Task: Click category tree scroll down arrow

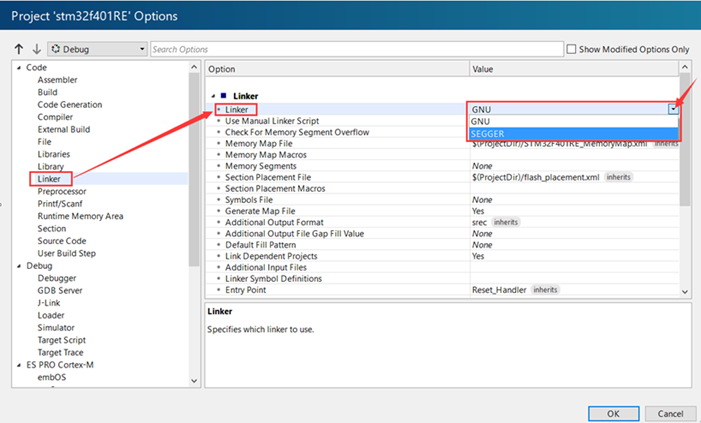Action: (194, 381)
